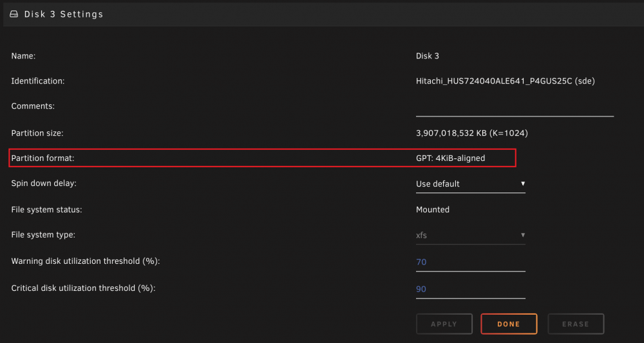
Task: Open the Spin down delay dropdown
Action: (470, 184)
